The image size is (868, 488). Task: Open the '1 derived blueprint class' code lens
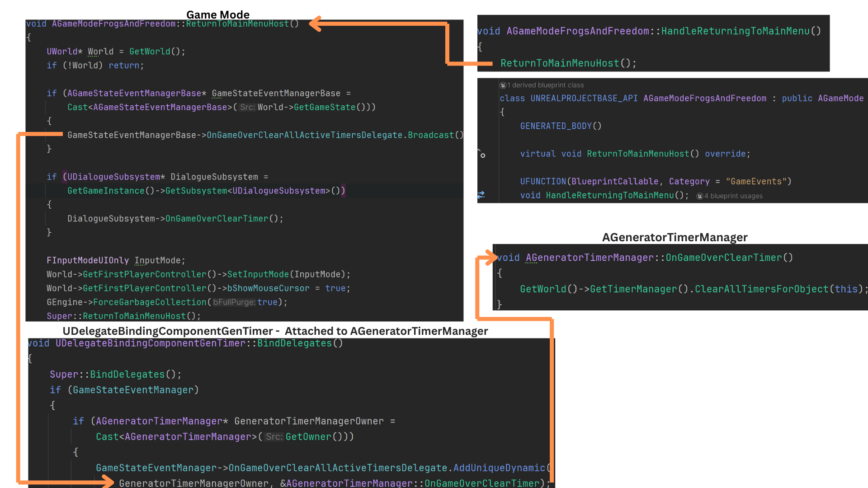coord(545,85)
